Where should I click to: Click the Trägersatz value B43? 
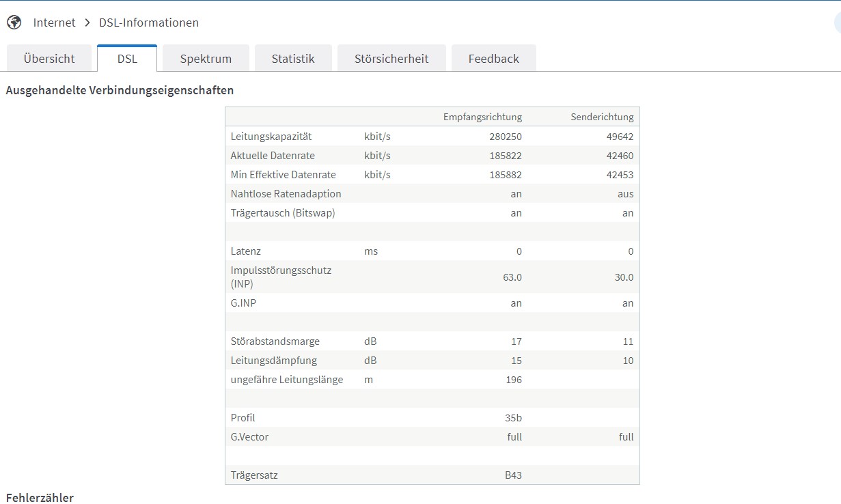click(x=513, y=475)
